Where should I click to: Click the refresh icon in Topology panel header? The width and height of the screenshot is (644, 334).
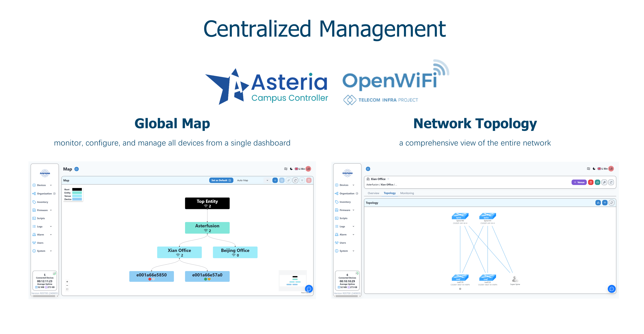pyautogui.click(x=612, y=203)
